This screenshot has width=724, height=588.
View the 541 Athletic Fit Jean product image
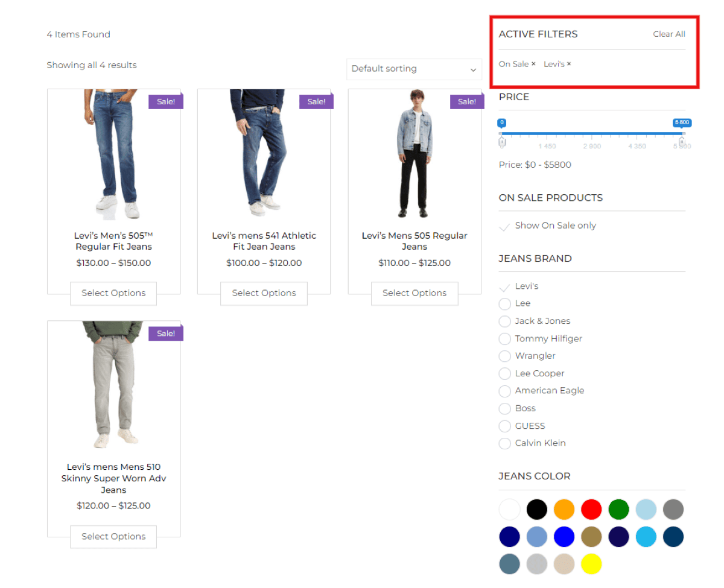(x=264, y=154)
